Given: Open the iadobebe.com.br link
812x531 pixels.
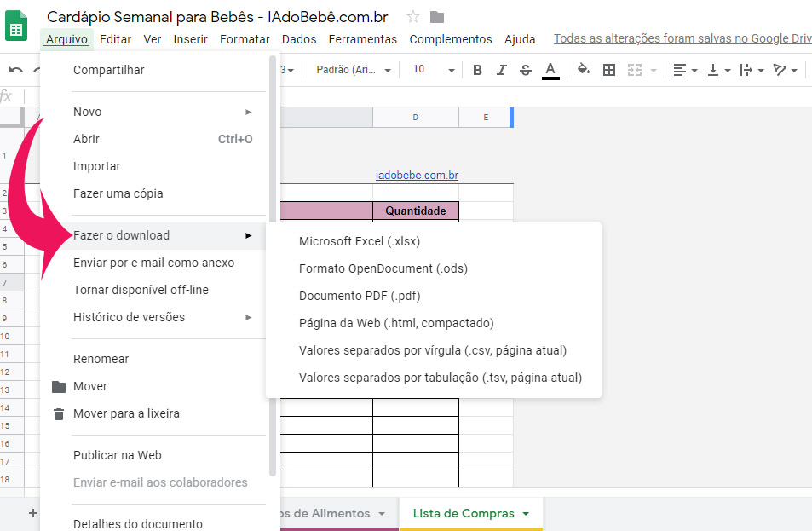Looking at the screenshot, I should coord(417,176).
